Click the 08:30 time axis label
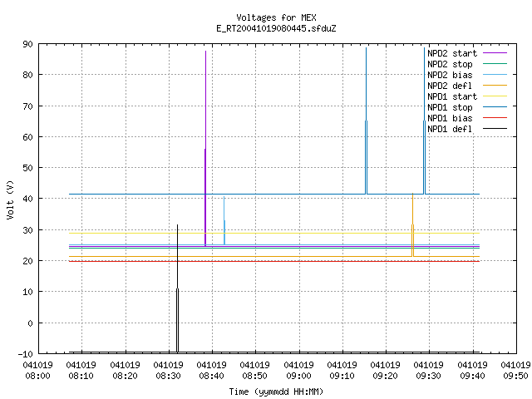This screenshot has height=399, width=532. [x=168, y=377]
